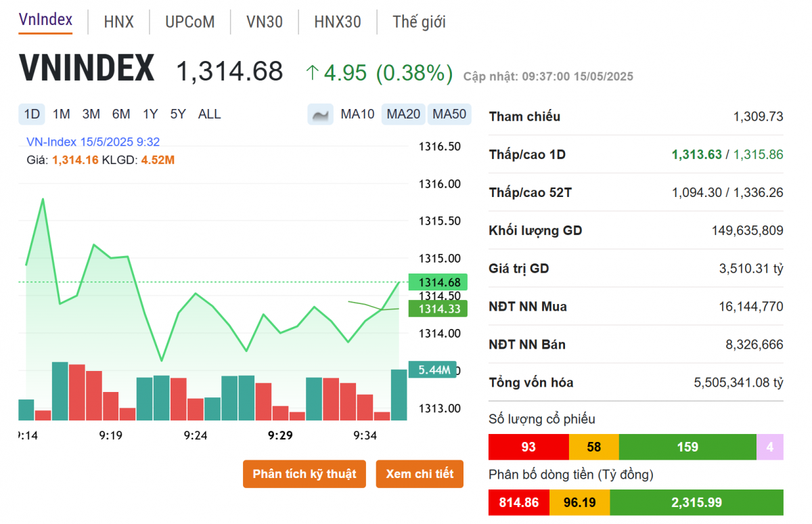Click the yellow 58 unchanged stocks bar
812x524 pixels.
pos(594,447)
